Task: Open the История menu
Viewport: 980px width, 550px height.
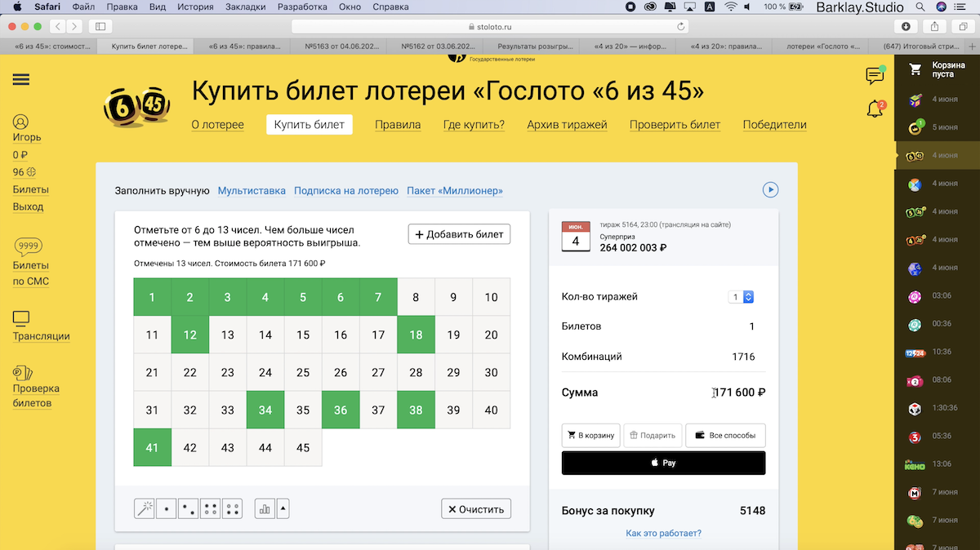Action: [195, 7]
